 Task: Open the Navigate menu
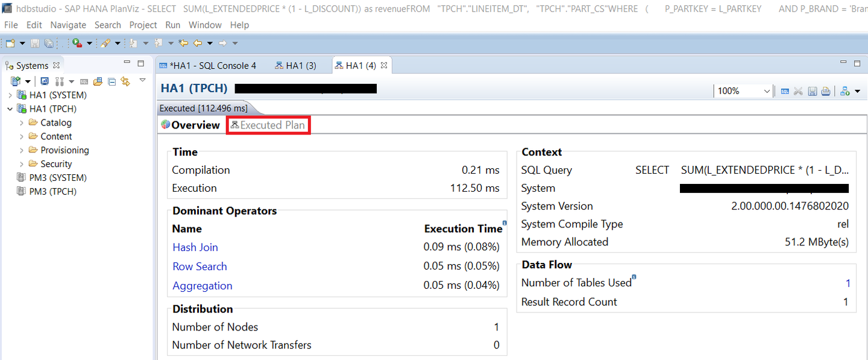[68, 25]
